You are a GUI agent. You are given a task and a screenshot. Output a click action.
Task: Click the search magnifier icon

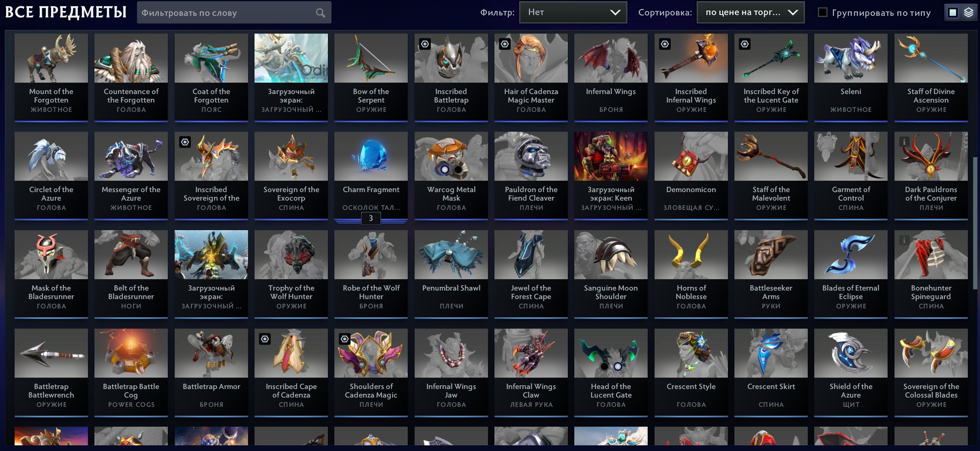point(320,13)
